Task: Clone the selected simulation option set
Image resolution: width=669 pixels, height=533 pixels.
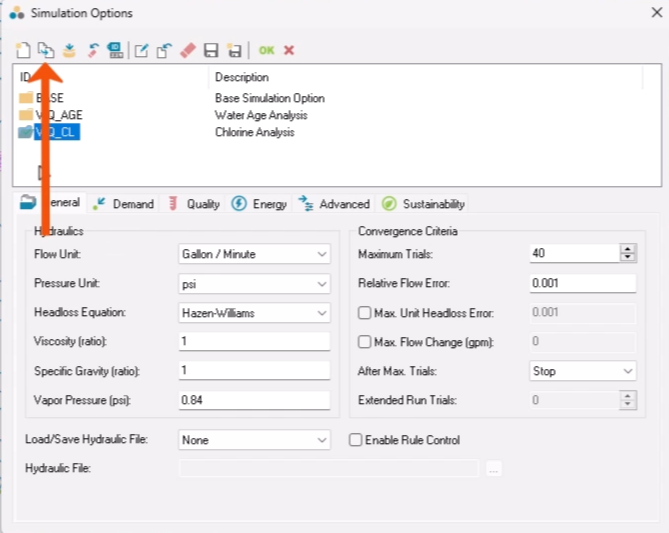Action: [x=46, y=50]
